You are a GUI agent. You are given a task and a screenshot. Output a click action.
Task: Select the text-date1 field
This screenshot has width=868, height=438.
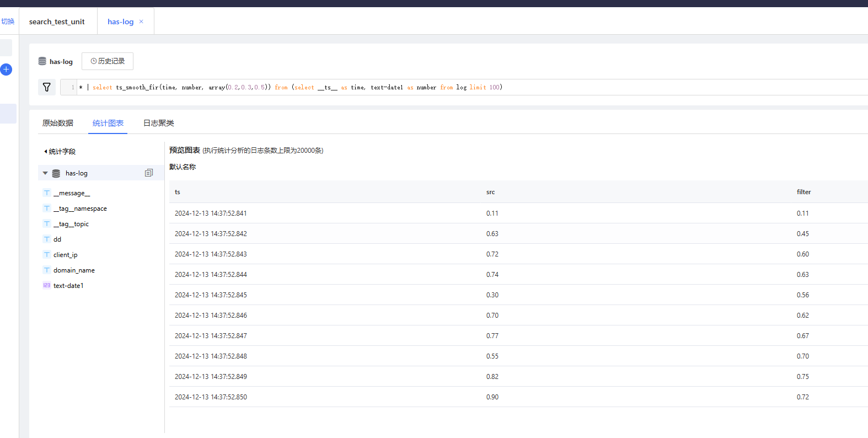tap(68, 286)
